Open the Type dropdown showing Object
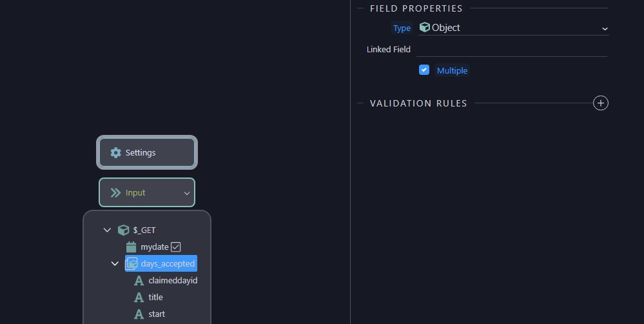This screenshot has height=324, width=644. (513, 28)
